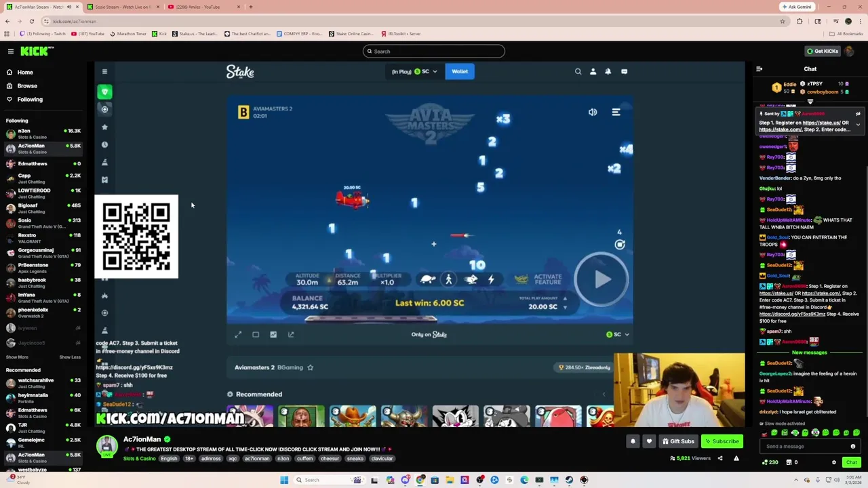The height and width of the screenshot is (488, 868).
Task: Collapse the Kick chat panel icon
Action: coord(759,69)
